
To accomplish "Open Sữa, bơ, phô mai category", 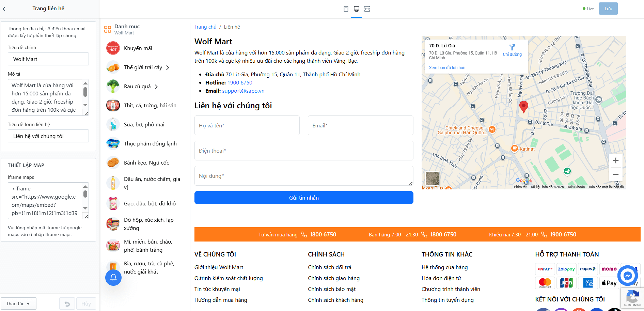I will click(x=144, y=125).
